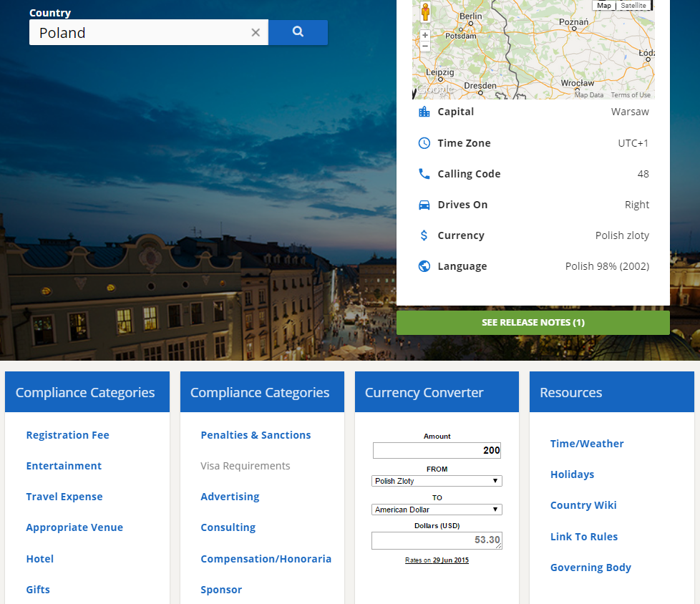The image size is (700, 604).
Task: Click the Map Data link
Action: pyautogui.click(x=589, y=94)
